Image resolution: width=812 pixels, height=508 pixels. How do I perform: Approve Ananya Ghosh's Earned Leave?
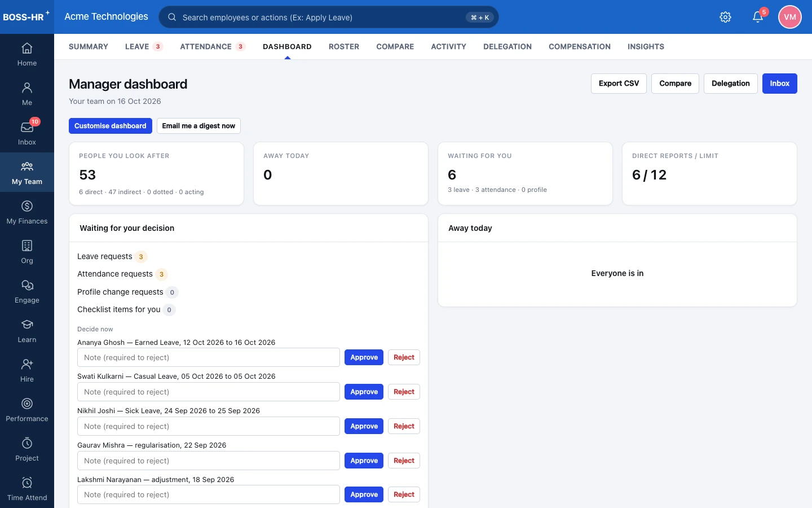[x=364, y=357]
